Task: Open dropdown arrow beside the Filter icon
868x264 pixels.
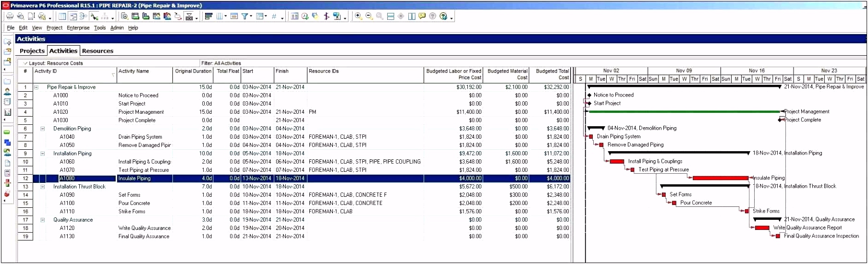Action: pyautogui.click(x=251, y=16)
